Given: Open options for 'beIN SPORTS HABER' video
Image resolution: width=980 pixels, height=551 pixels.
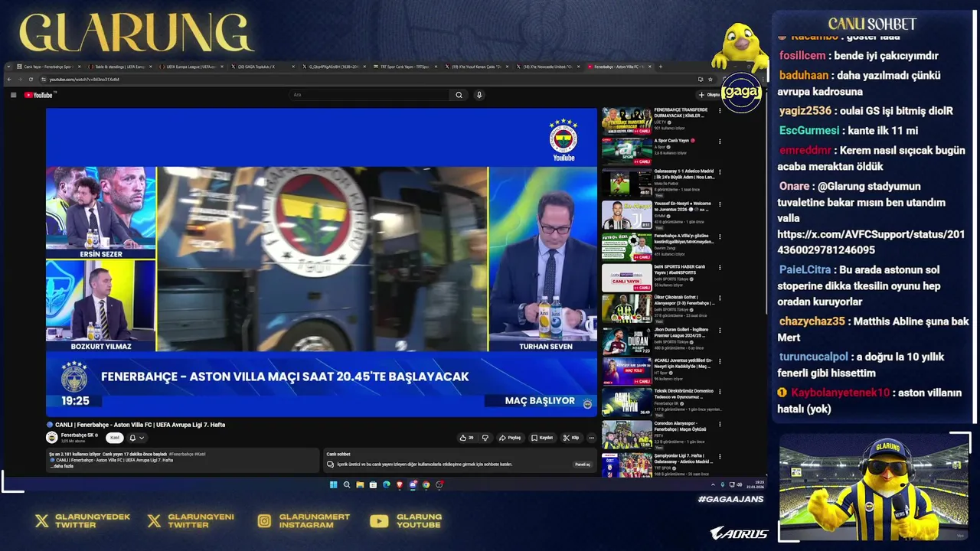Looking at the screenshot, I should click(719, 267).
